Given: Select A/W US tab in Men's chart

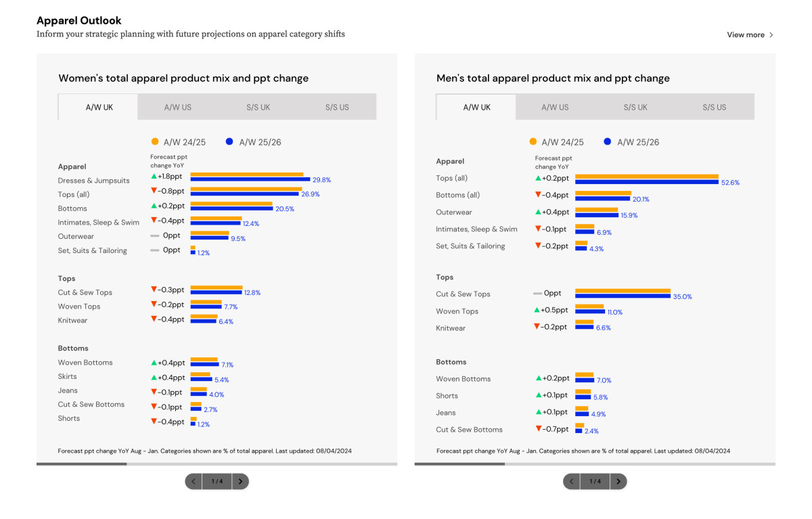Looking at the screenshot, I should 555,107.
